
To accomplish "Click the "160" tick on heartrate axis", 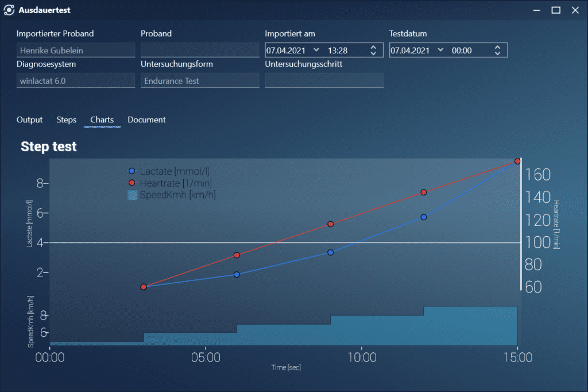I will (x=537, y=175).
